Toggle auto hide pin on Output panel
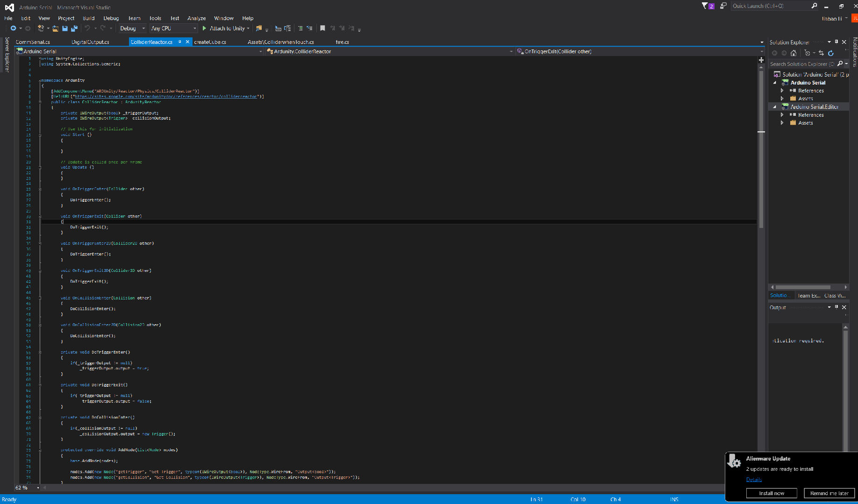Image resolution: width=858 pixels, height=504 pixels. tap(837, 307)
